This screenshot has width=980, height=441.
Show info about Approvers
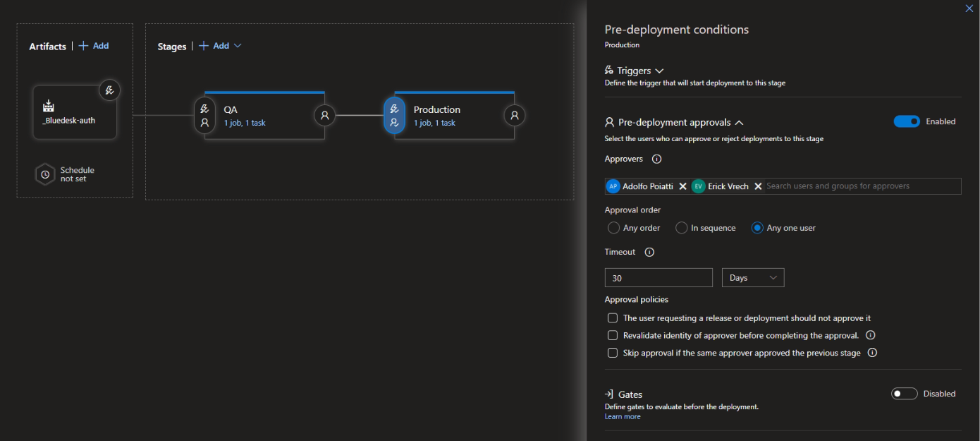point(657,159)
